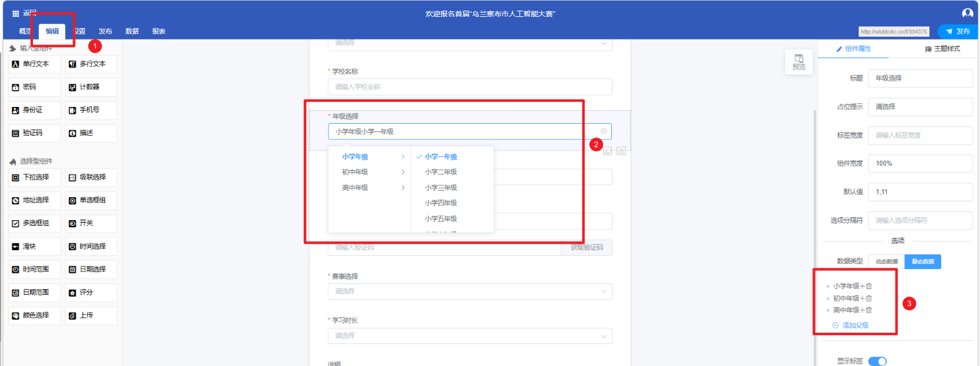Click the trash icon beside 初中年级
980x366 pixels.
(x=869, y=298)
